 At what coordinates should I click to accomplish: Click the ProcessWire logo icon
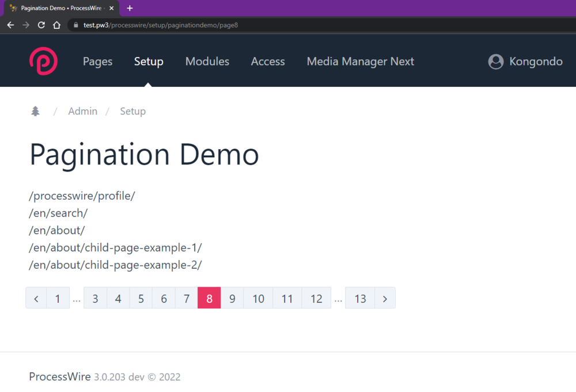point(43,61)
